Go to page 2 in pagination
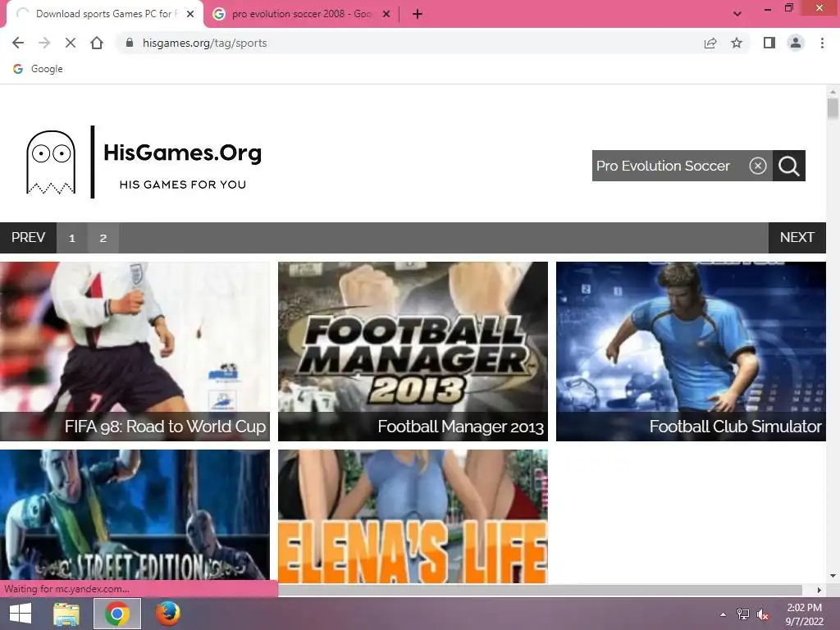The height and width of the screenshot is (630, 840). point(103,237)
